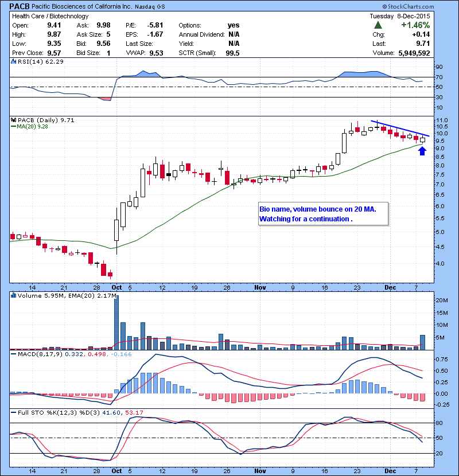Viewport: 459px width, 476px height.
Task: Click the -0.25 MACD axis label
Action: [x=442, y=405]
